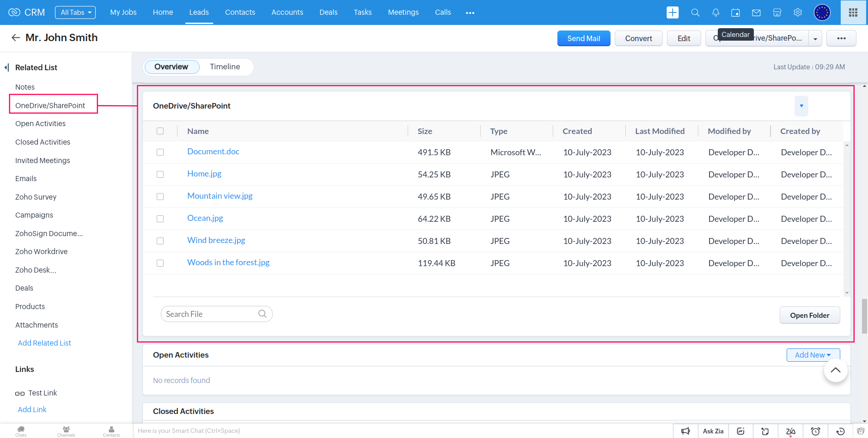Click the scroll-to-top chevron button
Viewport: 868px width, 438px height.
[836, 370]
